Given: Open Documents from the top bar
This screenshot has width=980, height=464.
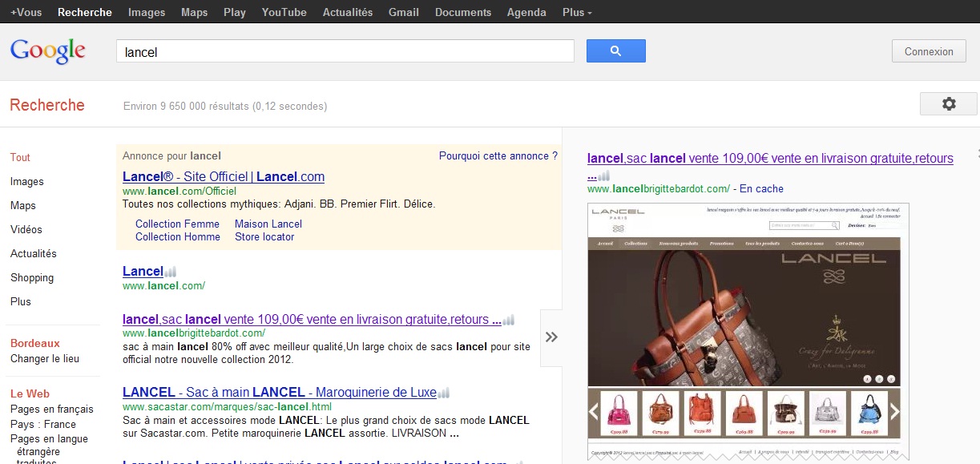Looking at the screenshot, I should click(x=463, y=12).
